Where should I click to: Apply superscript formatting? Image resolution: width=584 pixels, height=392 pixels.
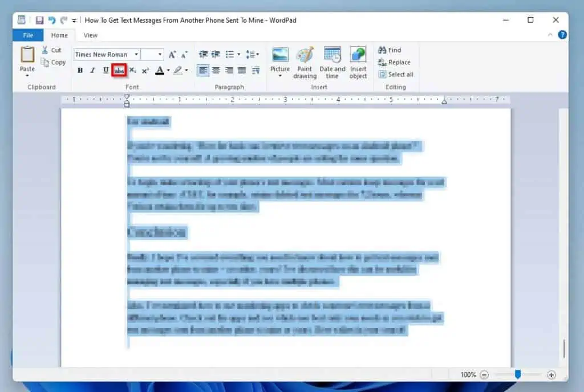pos(144,70)
